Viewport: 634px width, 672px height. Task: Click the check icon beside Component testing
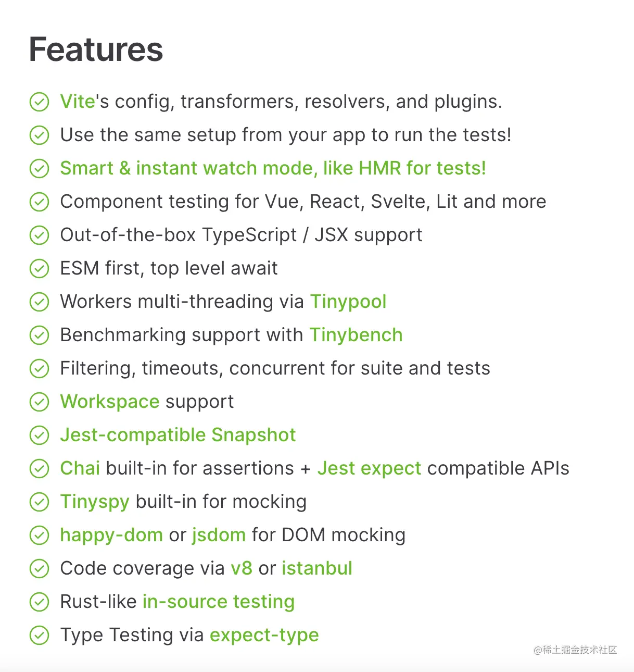(39, 202)
